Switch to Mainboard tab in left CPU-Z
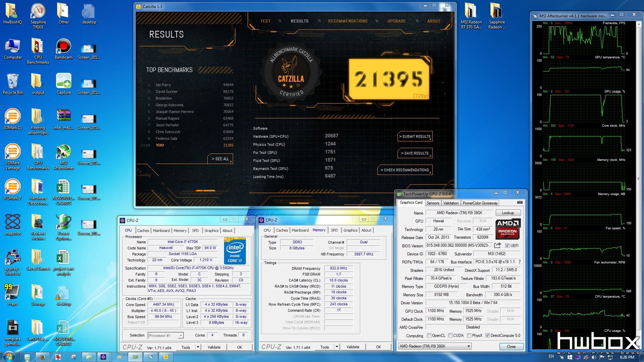The width and height of the screenshot is (644, 362). (x=161, y=231)
